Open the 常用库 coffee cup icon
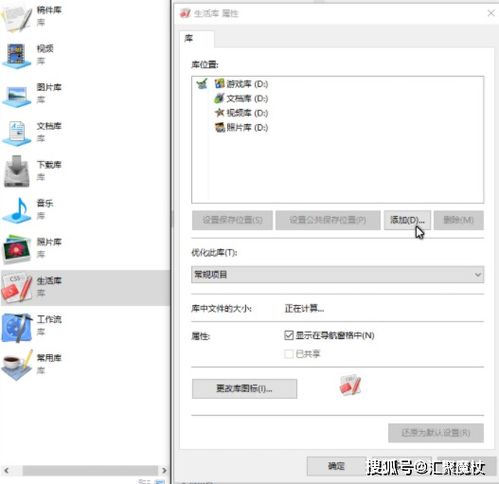The width and height of the screenshot is (499, 484). (17, 365)
